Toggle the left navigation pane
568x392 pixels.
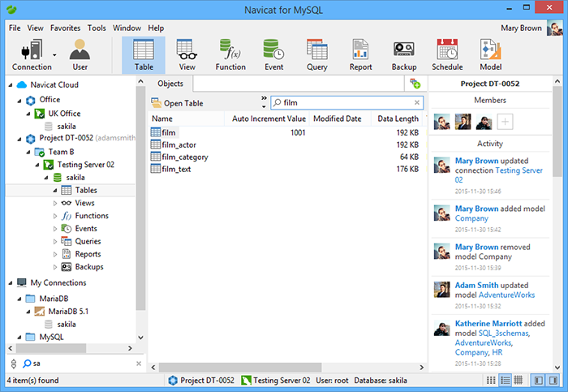coord(539,380)
